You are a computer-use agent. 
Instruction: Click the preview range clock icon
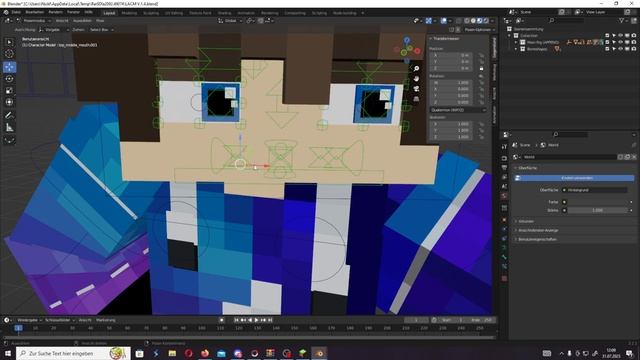click(434, 320)
